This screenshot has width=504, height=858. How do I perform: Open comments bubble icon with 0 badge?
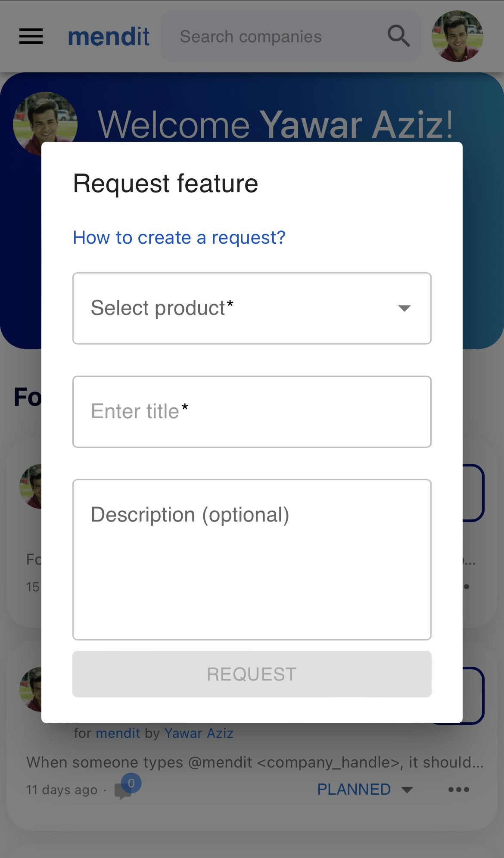coord(126,788)
